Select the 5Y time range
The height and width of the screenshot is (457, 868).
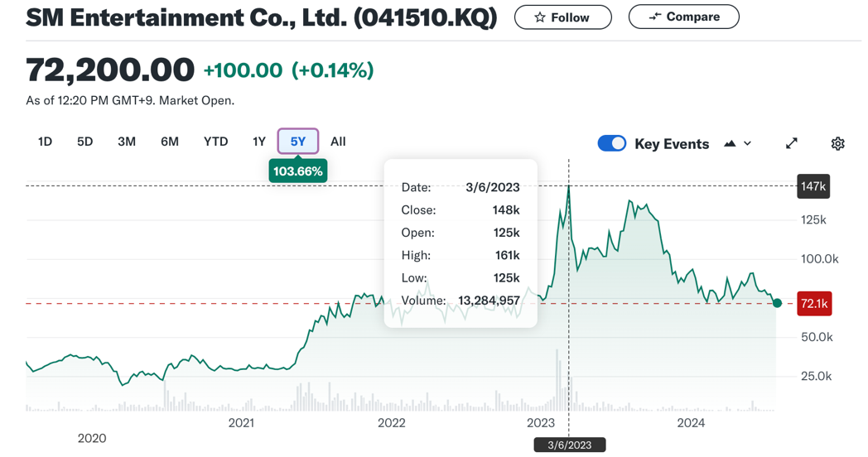298,141
